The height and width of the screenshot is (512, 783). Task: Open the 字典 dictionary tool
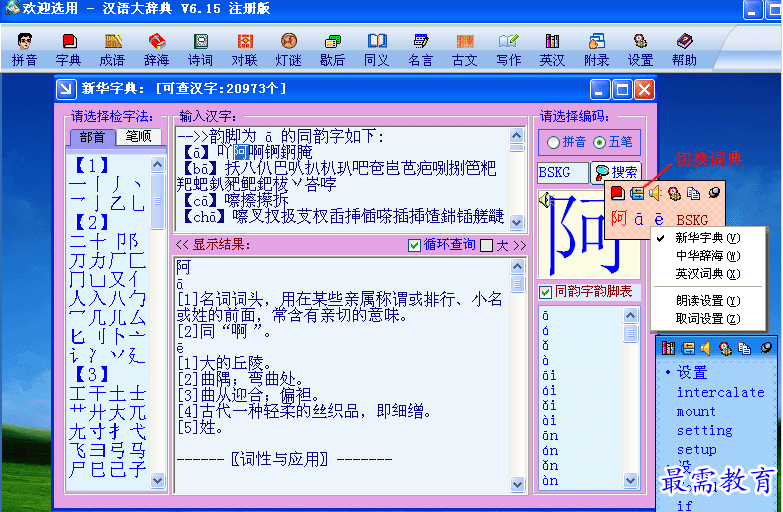pos(68,50)
